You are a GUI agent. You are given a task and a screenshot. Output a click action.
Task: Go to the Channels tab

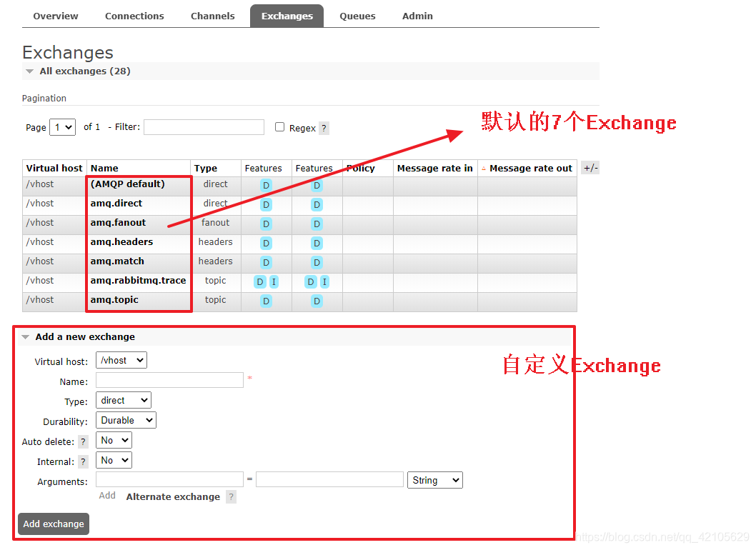213,16
